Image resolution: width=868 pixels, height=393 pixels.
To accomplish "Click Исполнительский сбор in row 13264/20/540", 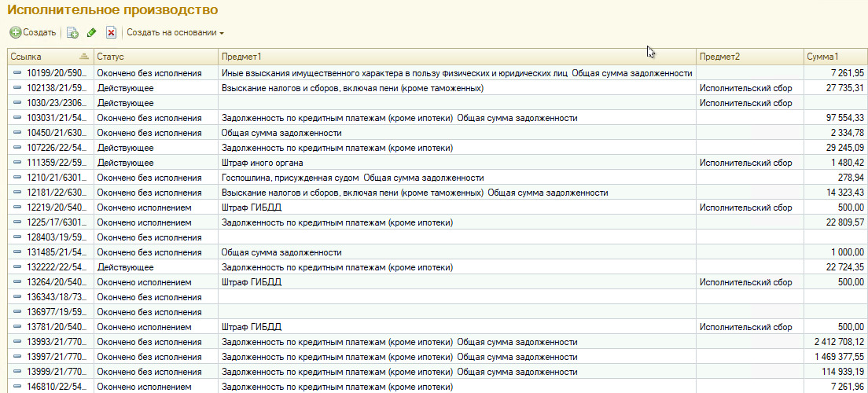I will click(745, 282).
